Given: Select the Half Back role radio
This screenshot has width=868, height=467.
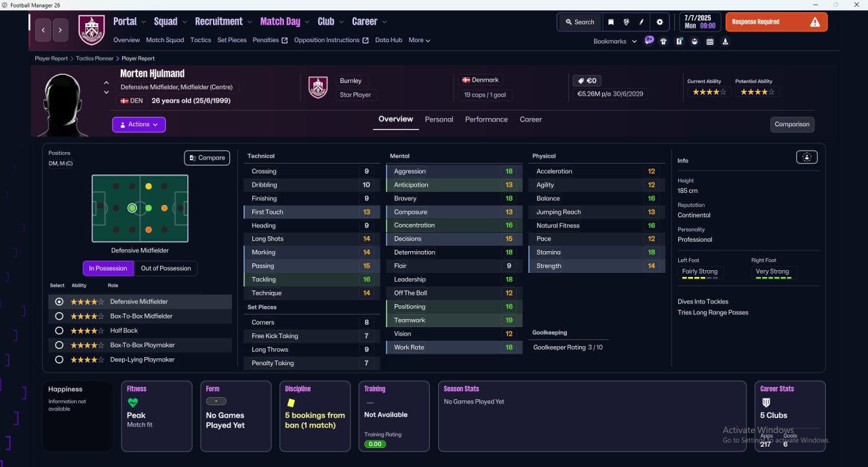Looking at the screenshot, I should click(59, 331).
